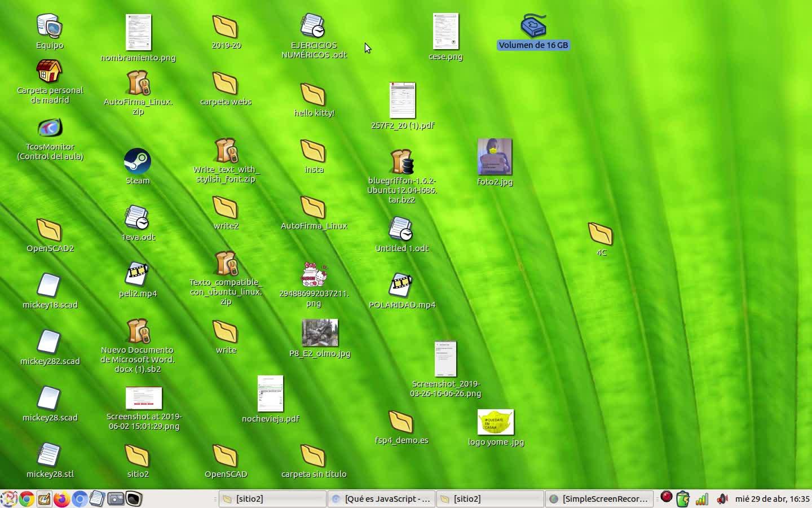Open the Steam desktop shortcut
The width and height of the screenshot is (812, 508).
[138, 162]
